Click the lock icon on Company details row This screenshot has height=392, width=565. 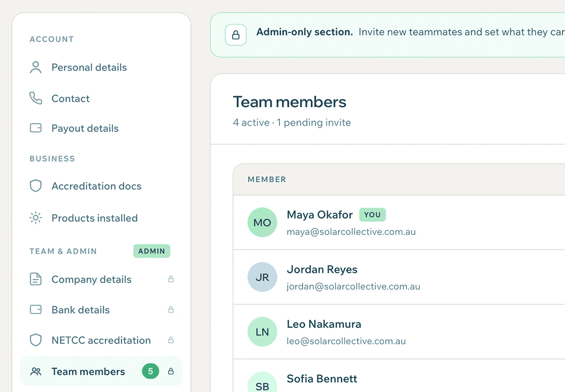pyautogui.click(x=171, y=279)
